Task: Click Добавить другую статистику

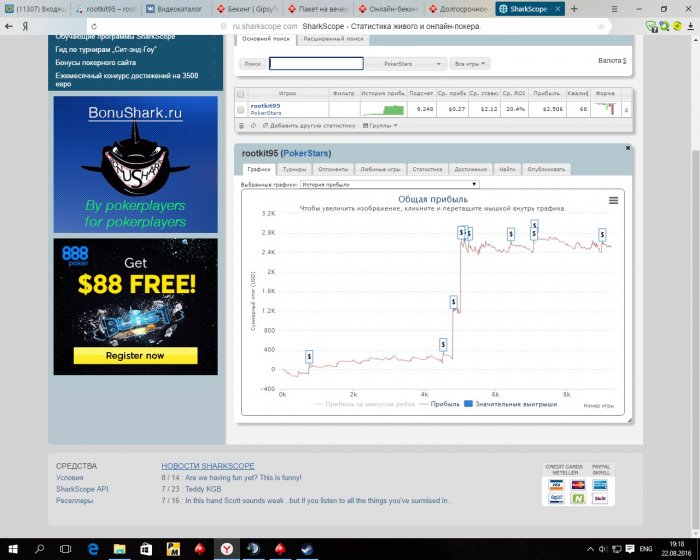Action: [309, 126]
